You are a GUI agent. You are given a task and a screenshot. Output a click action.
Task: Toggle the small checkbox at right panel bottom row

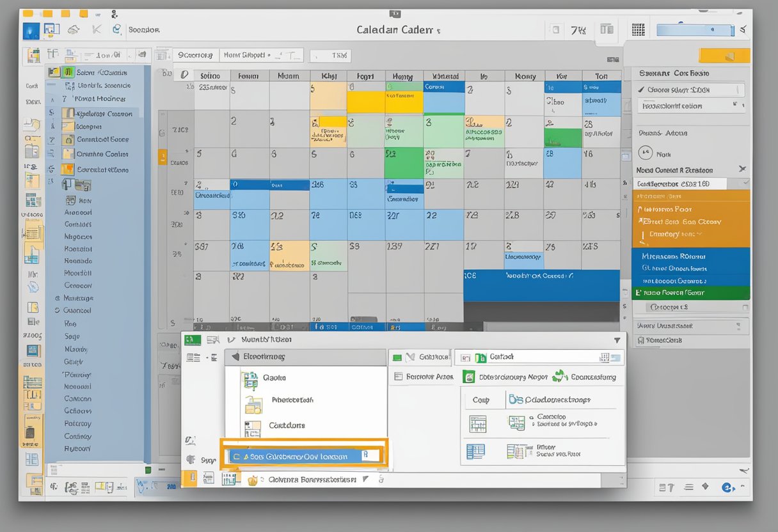tap(745, 308)
